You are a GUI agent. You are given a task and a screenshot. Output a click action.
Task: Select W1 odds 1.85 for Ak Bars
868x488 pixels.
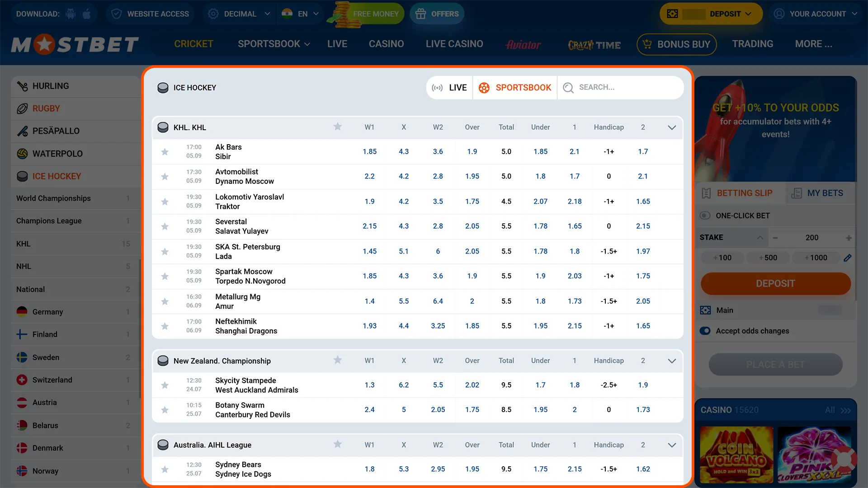click(369, 152)
